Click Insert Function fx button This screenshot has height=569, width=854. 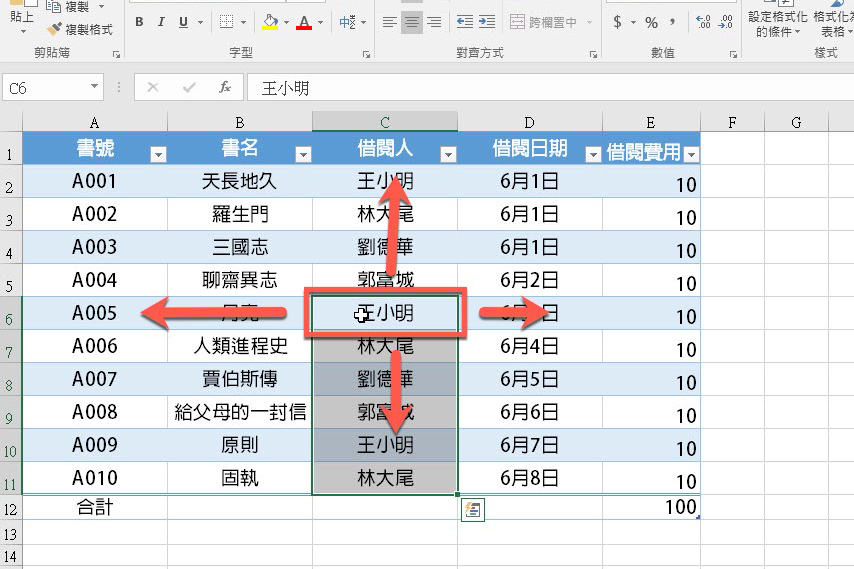coord(224,87)
